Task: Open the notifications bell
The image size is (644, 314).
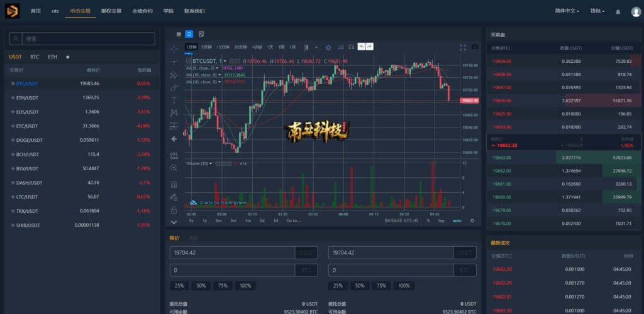Action: click(x=618, y=11)
